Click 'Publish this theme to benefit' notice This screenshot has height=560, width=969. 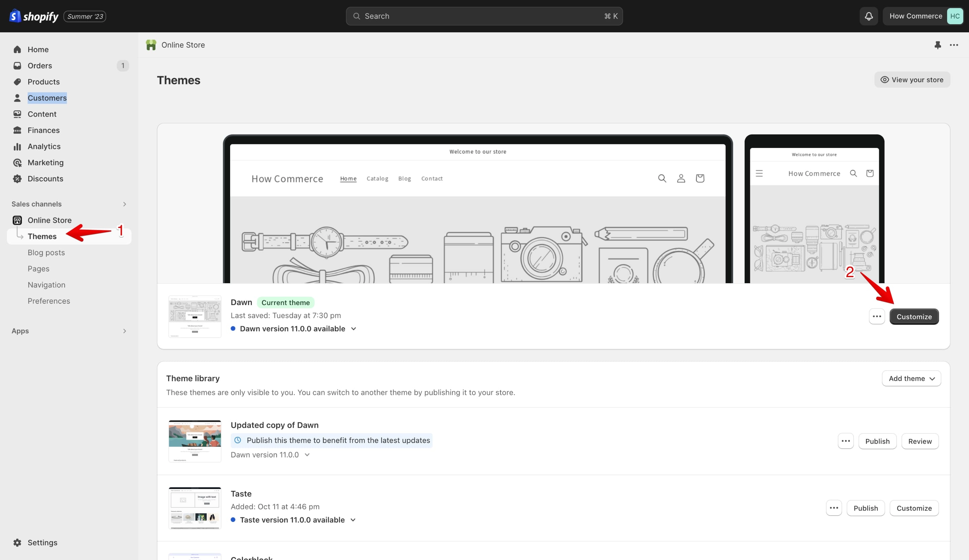[331, 441]
